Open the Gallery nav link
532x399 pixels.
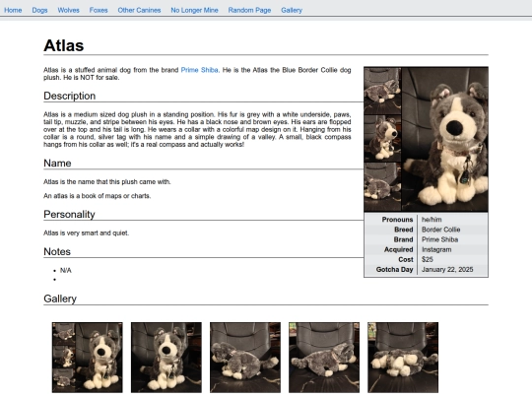[x=292, y=10]
